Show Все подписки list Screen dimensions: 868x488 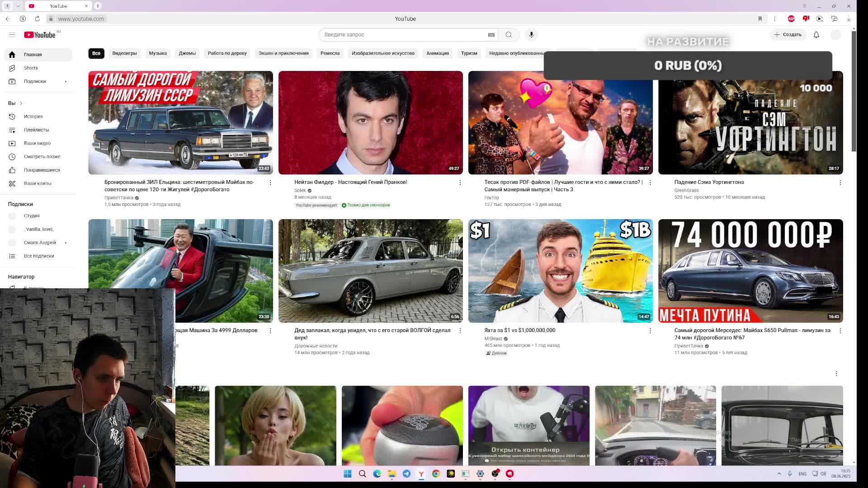click(38, 256)
